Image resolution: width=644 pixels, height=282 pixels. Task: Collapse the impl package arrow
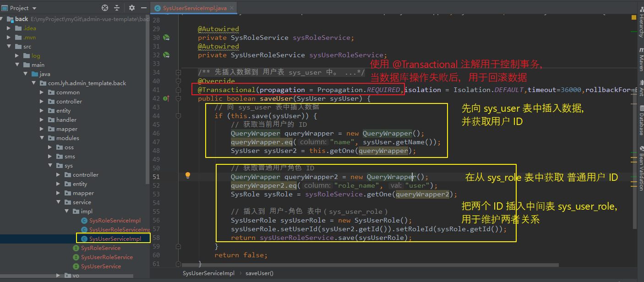coord(67,211)
